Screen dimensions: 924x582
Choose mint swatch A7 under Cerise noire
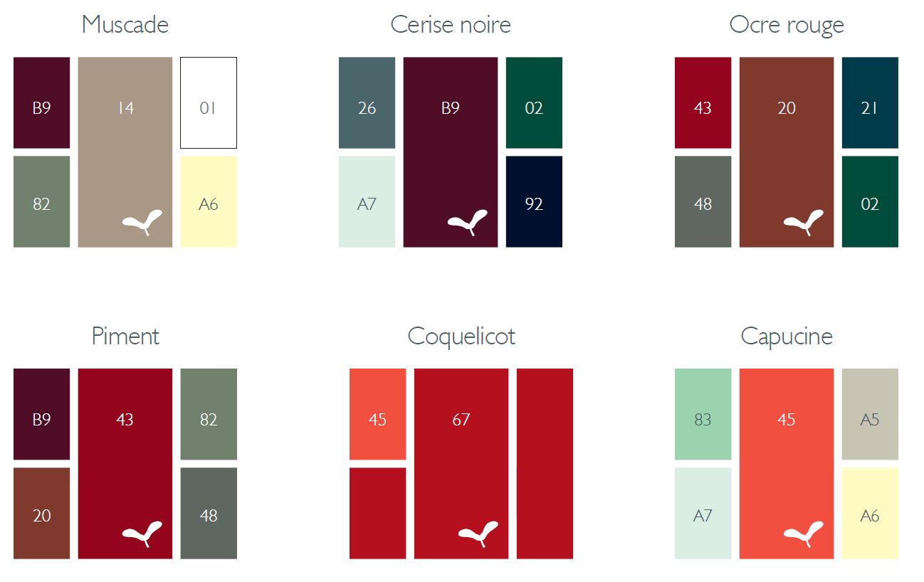[367, 202]
